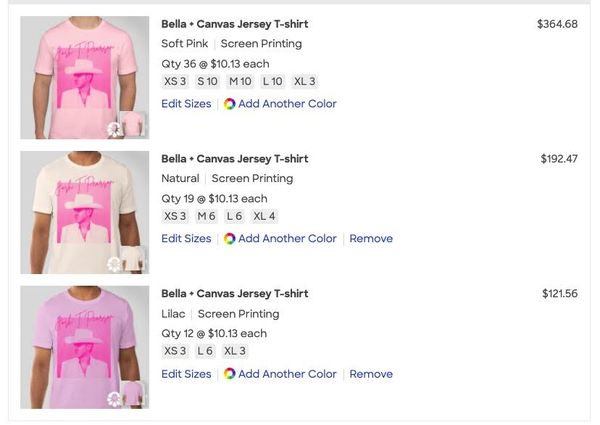
Task: Click the color wheel icon for Natural shirt
Action: (229, 239)
